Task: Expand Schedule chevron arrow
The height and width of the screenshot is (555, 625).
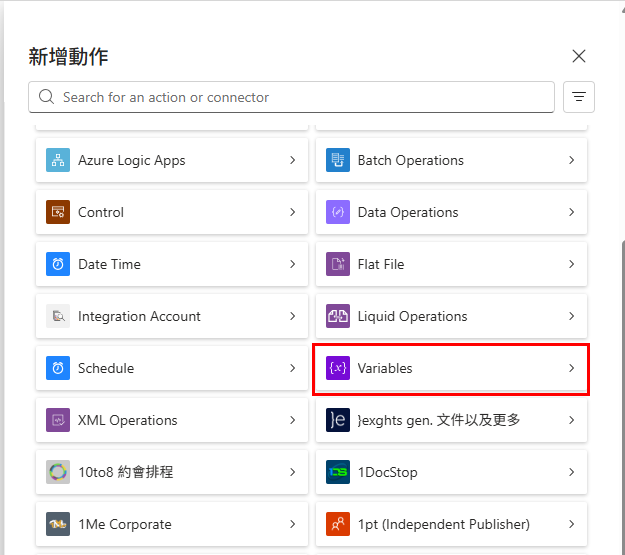Action: tap(293, 368)
